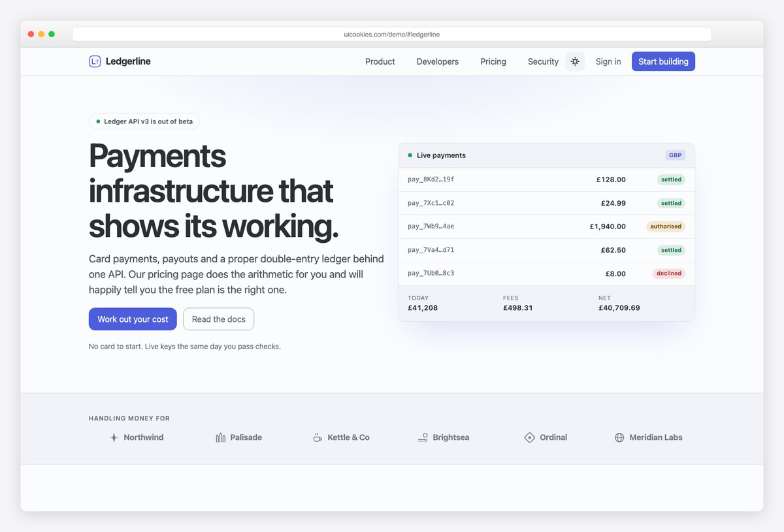Viewport: 784px width, 532px height.
Task: Click the Kettle & Co company name
Action: pyautogui.click(x=349, y=437)
